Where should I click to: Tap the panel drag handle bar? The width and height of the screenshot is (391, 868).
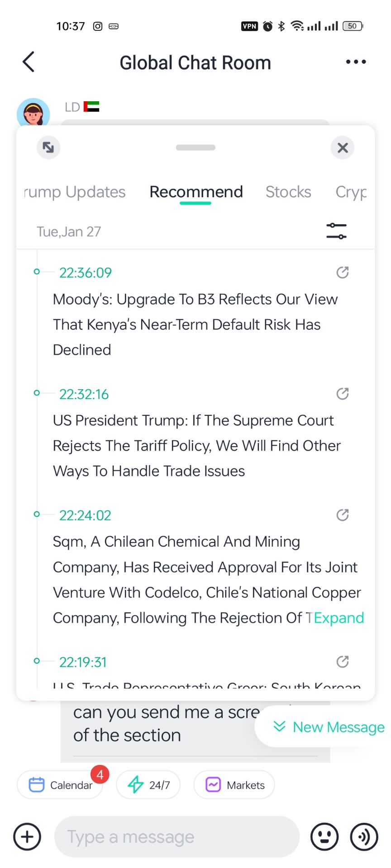click(195, 147)
